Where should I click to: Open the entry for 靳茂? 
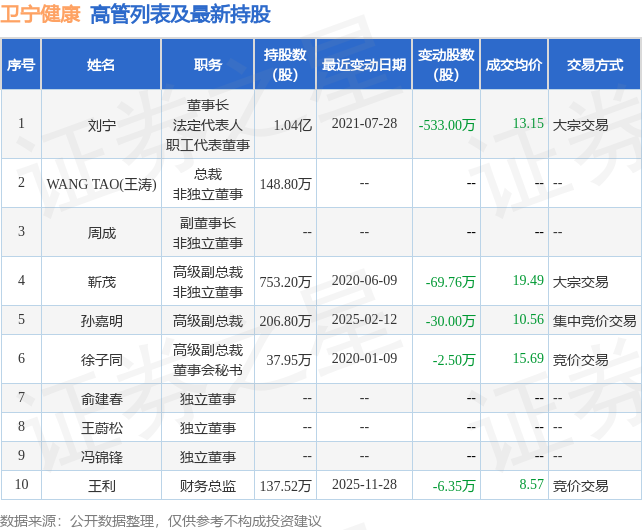coord(102,282)
